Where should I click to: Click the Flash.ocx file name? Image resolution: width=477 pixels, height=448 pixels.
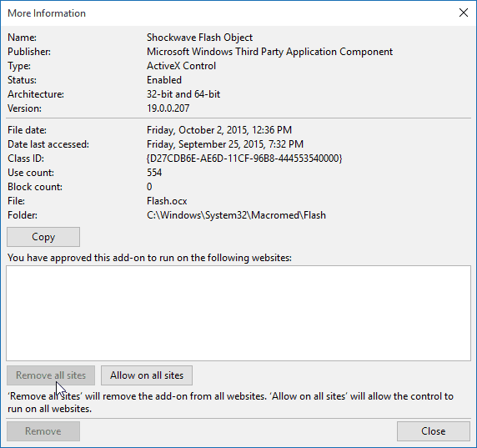167,201
